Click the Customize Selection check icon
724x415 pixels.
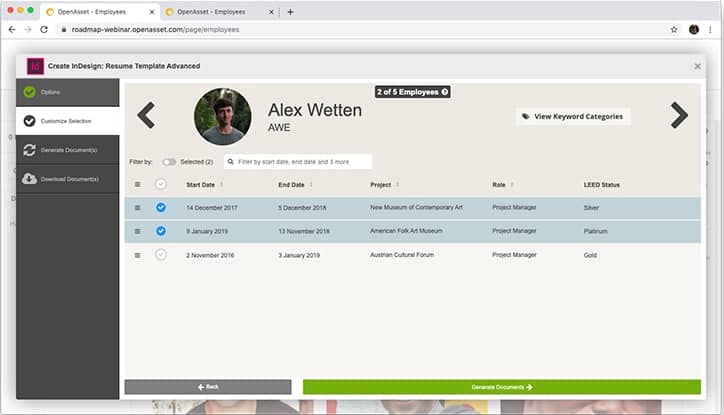click(x=30, y=121)
